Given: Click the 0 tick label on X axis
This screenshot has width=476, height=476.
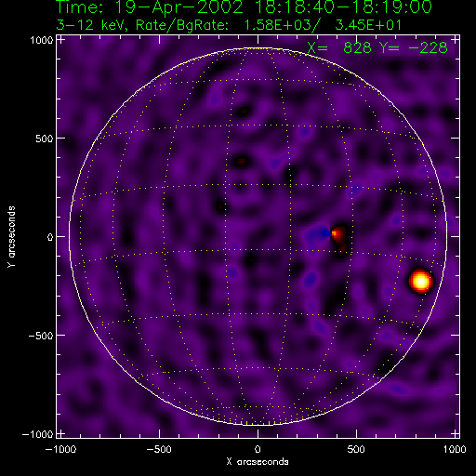Looking at the screenshot, I should click(x=258, y=449).
